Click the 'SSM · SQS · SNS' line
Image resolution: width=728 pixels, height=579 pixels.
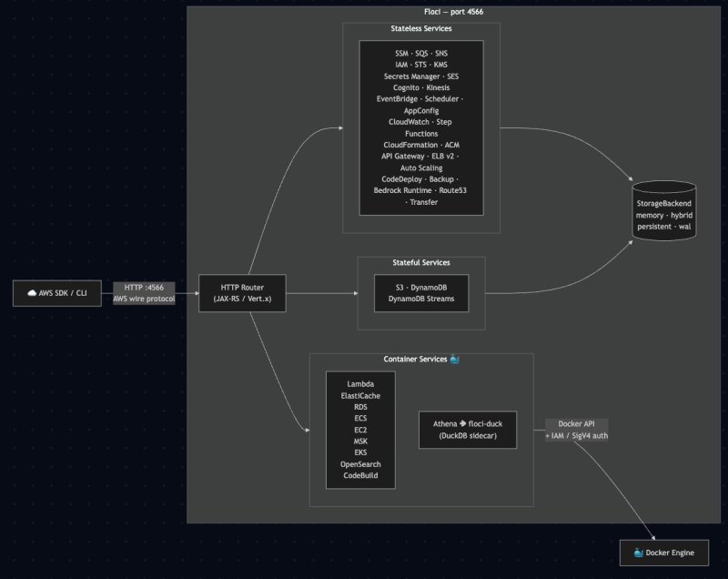(421, 54)
